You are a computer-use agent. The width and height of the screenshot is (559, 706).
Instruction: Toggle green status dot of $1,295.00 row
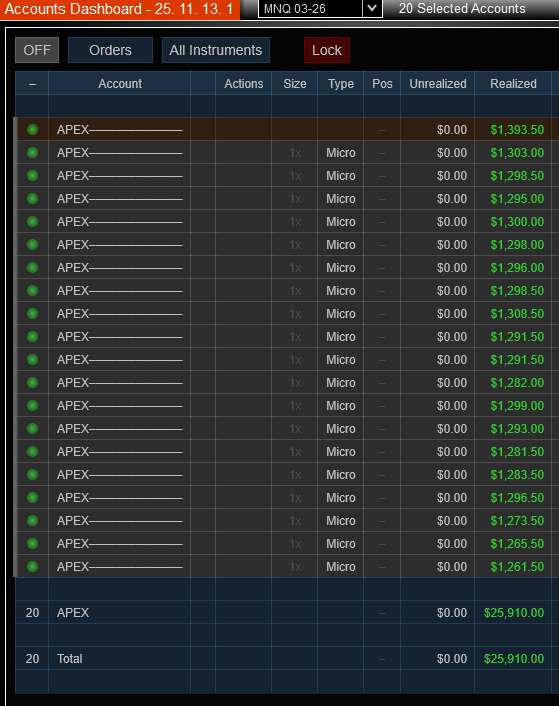click(x=32, y=199)
